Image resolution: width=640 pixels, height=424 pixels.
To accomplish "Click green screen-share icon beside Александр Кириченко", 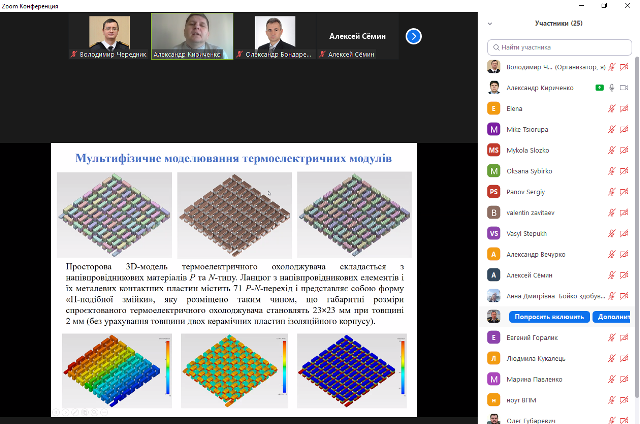I will (599, 88).
